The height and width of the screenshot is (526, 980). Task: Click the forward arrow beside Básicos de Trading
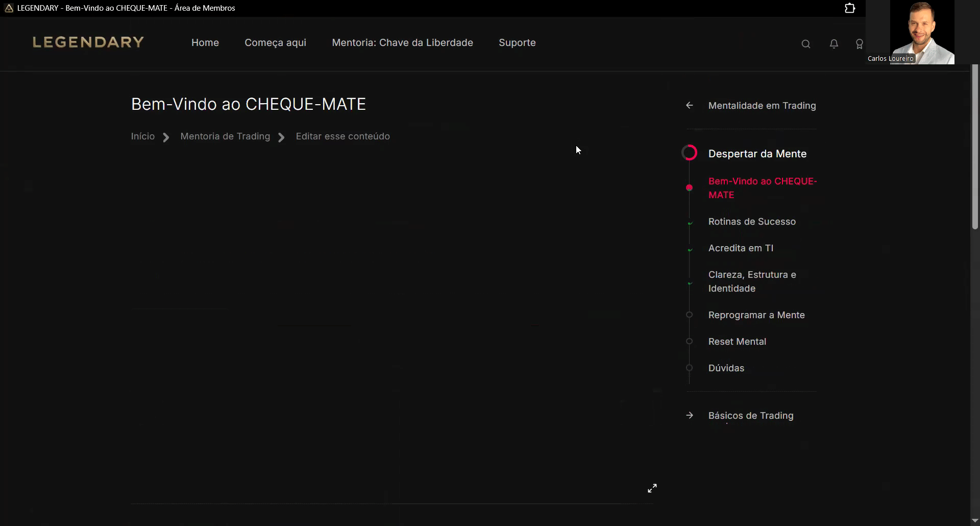point(690,415)
